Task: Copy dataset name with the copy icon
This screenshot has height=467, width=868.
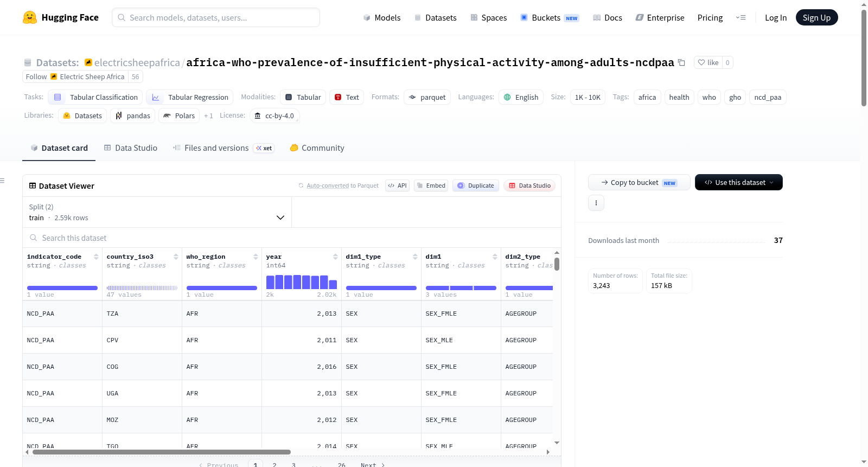Action: pos(681,62)
